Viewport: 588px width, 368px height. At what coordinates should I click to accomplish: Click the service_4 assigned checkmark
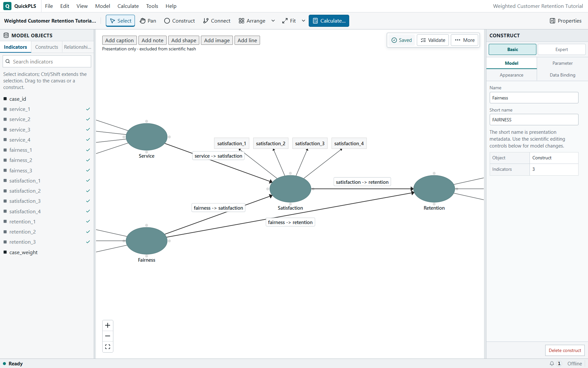tap(88, 140)
